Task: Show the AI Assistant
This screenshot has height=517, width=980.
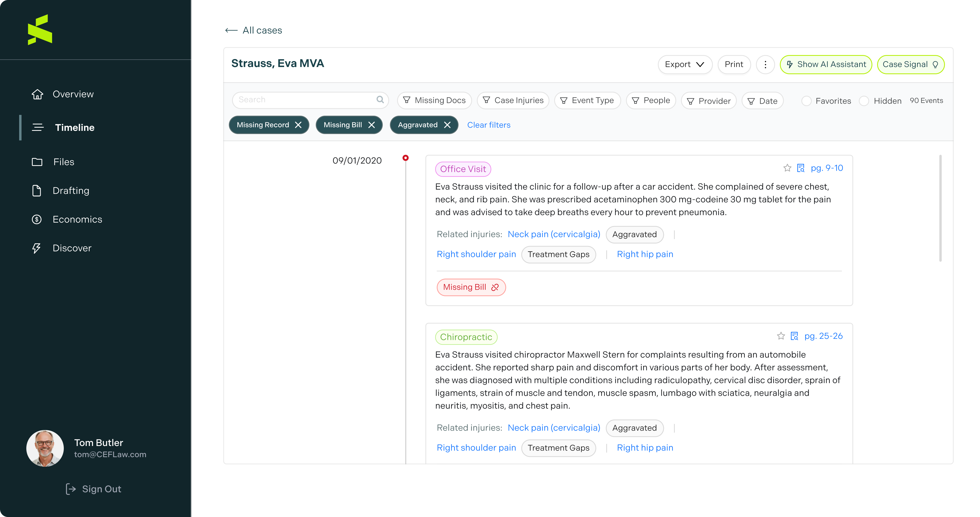Action: (x=826, y=64)
